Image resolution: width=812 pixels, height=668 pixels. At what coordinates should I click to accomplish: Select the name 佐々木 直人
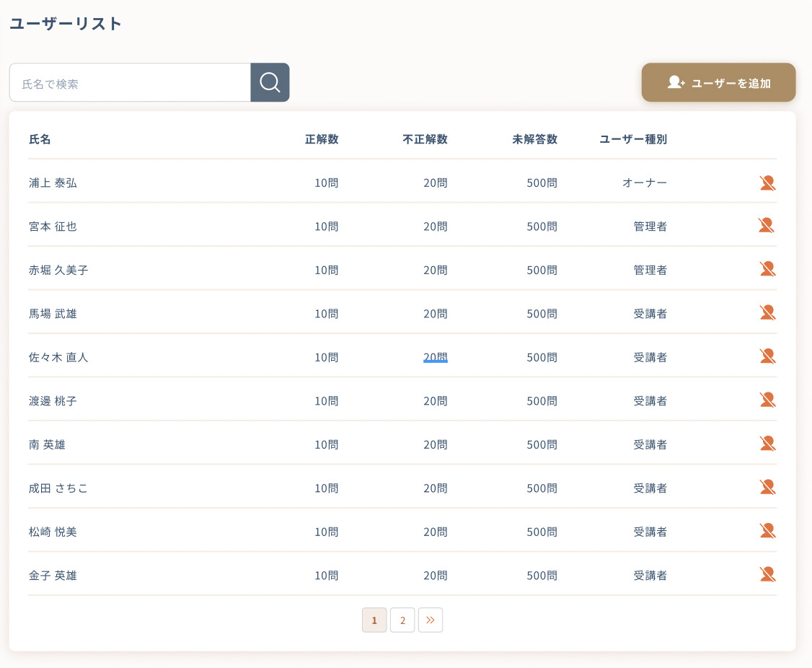pos(58,357)
